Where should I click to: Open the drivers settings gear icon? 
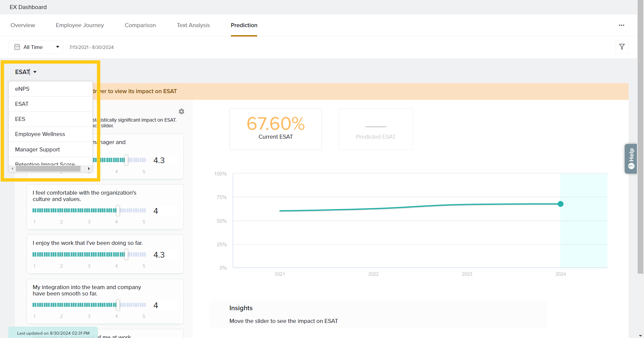click(181, 112)
